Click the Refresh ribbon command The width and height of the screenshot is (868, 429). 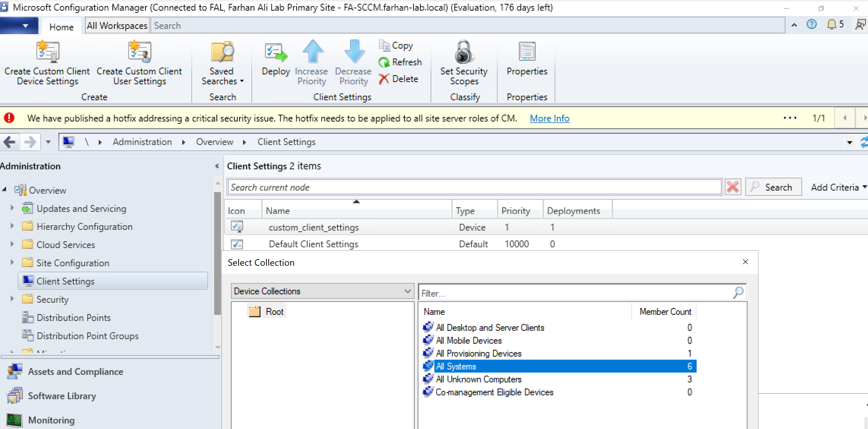[400, 62]
